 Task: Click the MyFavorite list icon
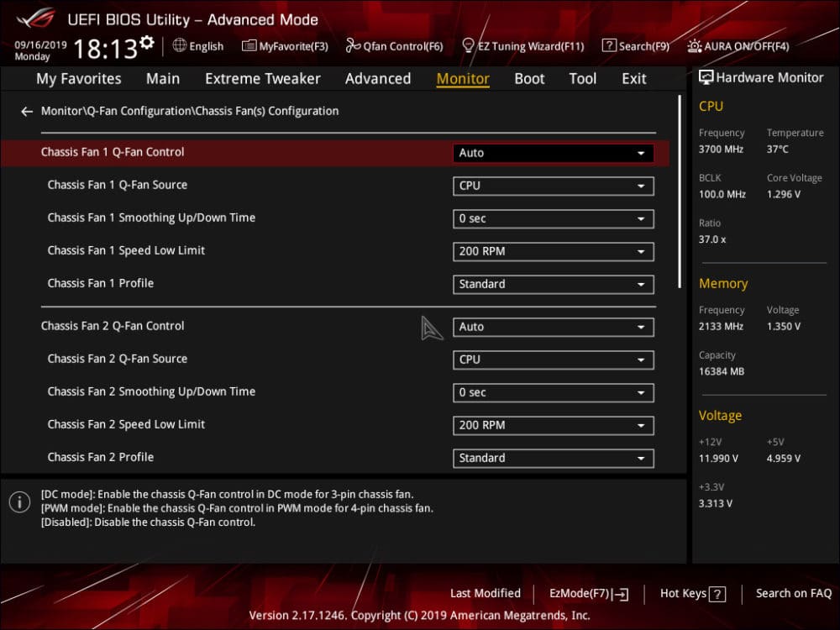[249, 45]
